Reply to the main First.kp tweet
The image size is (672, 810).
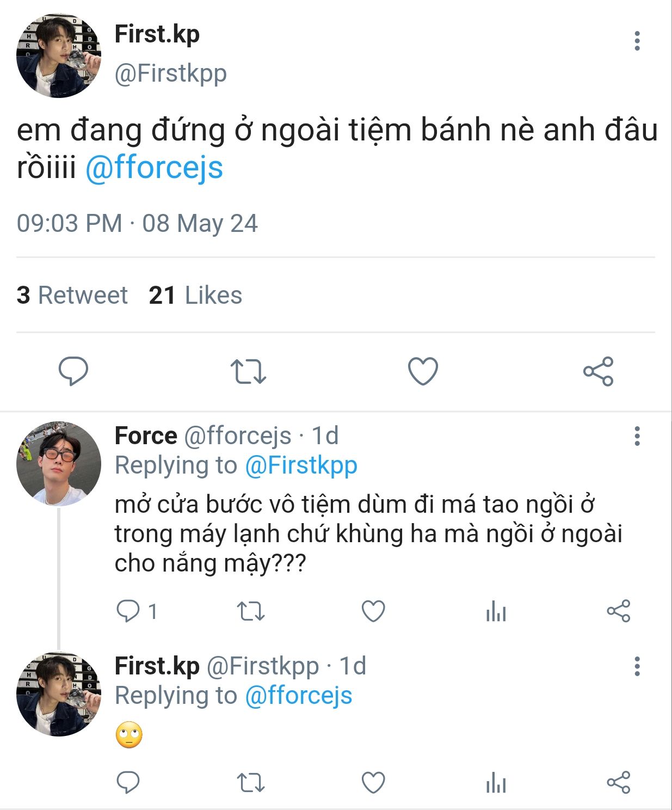pyautogui.click(x=73, y=371)
